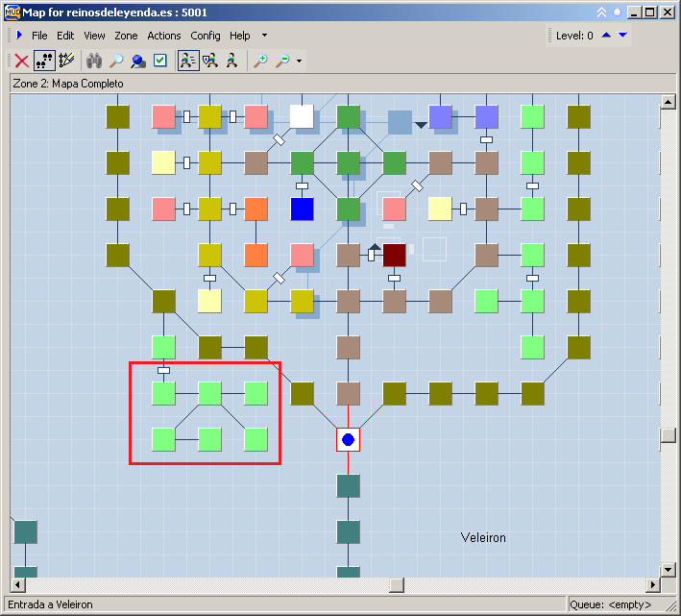Click the globe with magnifier icon

(137, 61)
